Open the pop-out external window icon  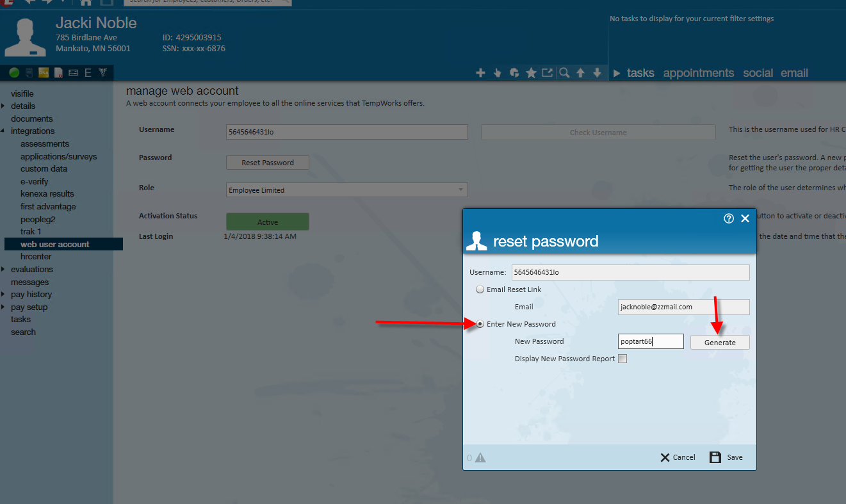547,73
